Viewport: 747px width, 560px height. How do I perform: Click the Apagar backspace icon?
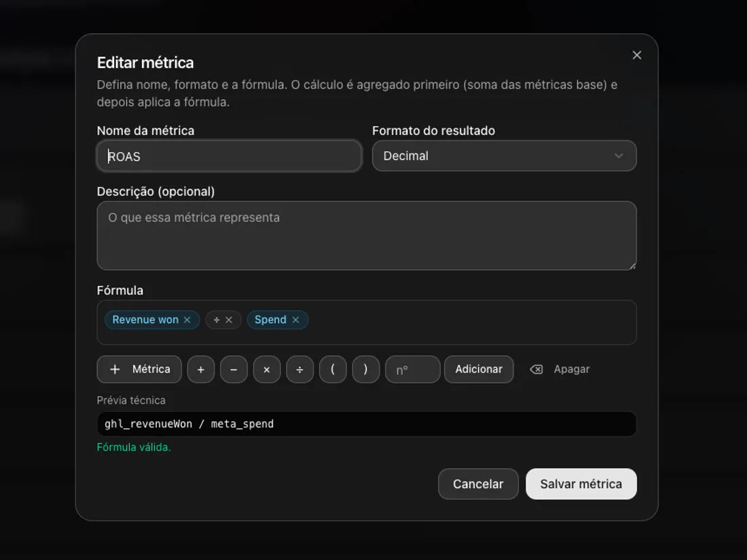click(x=536, y=369)
